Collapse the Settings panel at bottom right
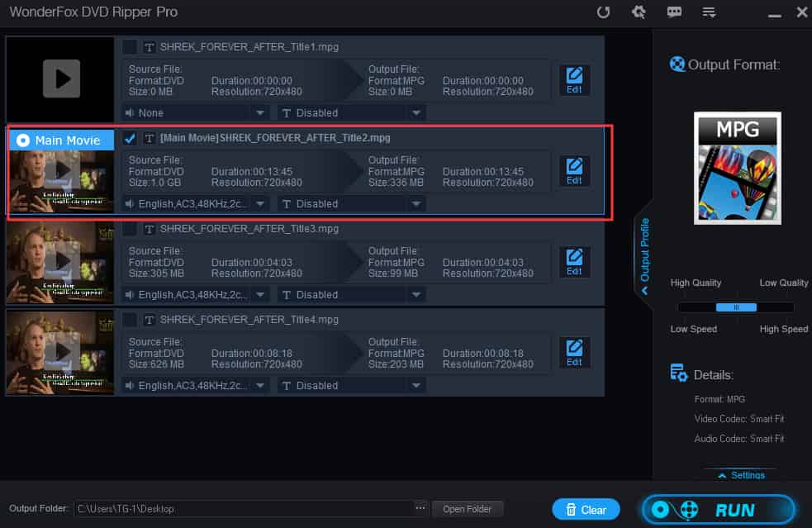812x528 pixels. click(x=740, y=474)
